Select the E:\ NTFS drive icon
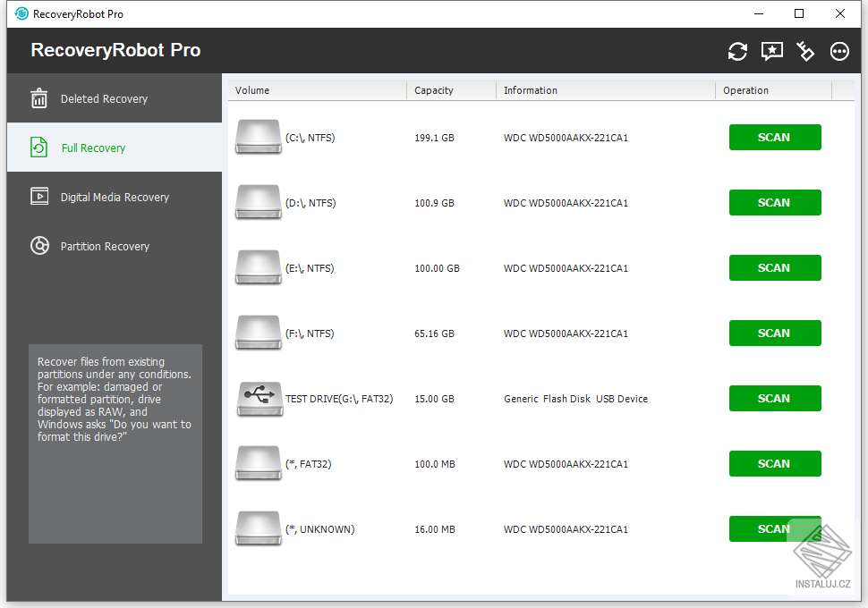This screenshot has width=868, height=608. click(x=259, y=267)
